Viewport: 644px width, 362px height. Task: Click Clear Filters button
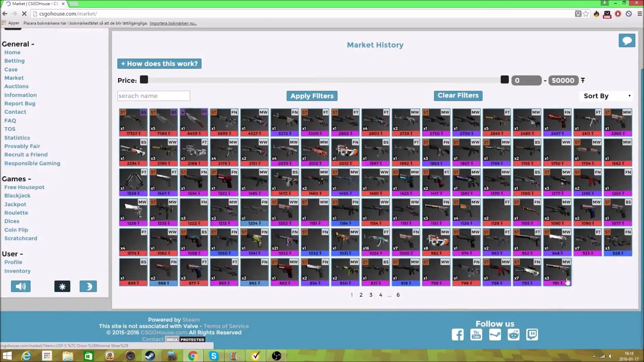[458, 96]
